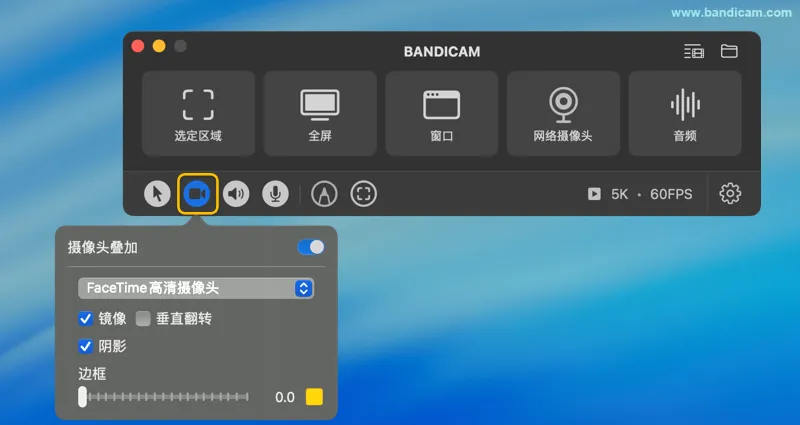Minimize Bandicam with the yellow button
The width and height of the screenshot is (800, 425).
pyautogui.click(x=159, y=46)
